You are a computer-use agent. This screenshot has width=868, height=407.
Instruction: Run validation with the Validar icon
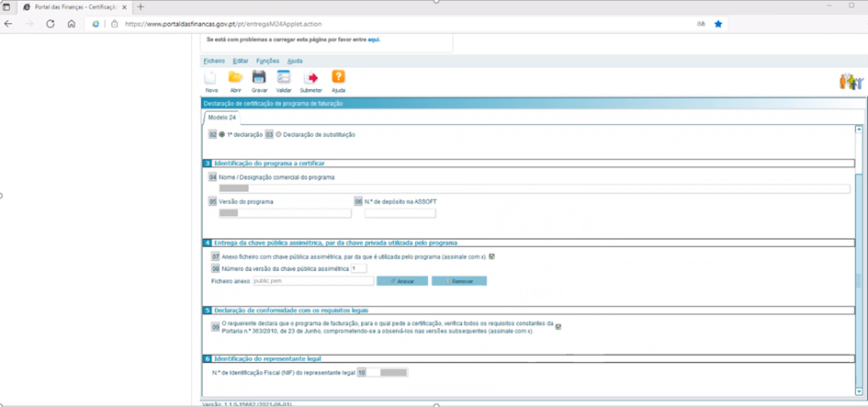tap(284, 79)
